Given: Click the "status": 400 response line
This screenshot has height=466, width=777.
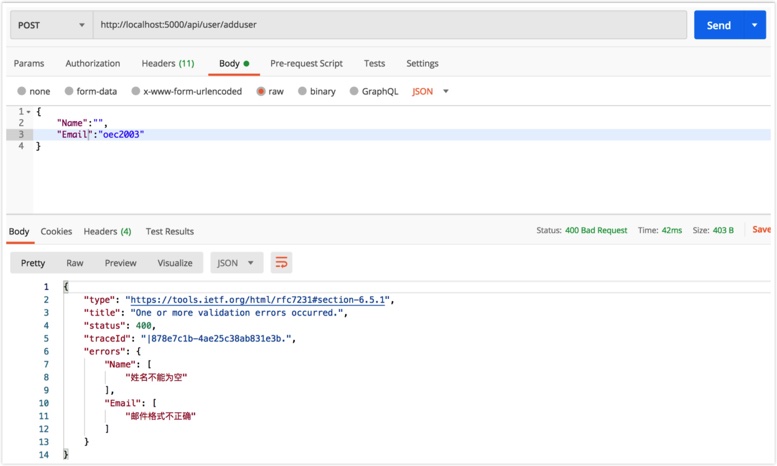Looking at the screenshot, I should [x=119, y=326].
